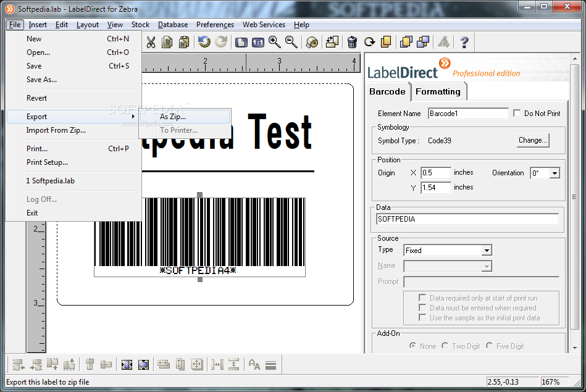Image resolution: width=586 pixels, height=392 pixels.
Task: Click the Same Height icon
Action: pyautogui.click(x=180, y=364)
